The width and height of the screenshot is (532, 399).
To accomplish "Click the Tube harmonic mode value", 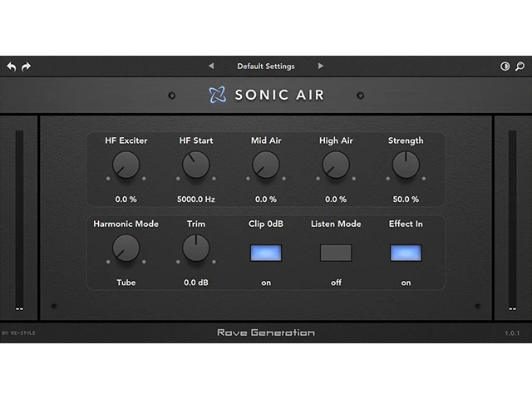I will pyautogui.click(x=126, y=283).
